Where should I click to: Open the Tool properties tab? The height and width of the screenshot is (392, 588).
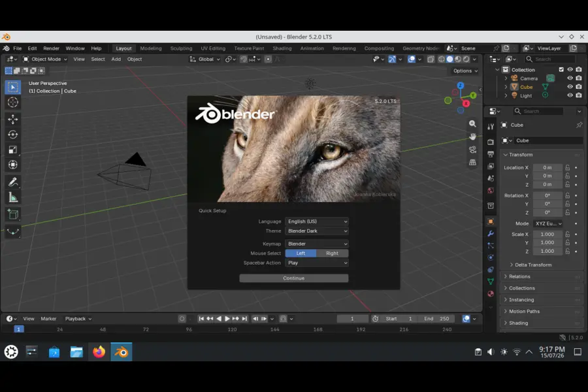click(491, 127)
